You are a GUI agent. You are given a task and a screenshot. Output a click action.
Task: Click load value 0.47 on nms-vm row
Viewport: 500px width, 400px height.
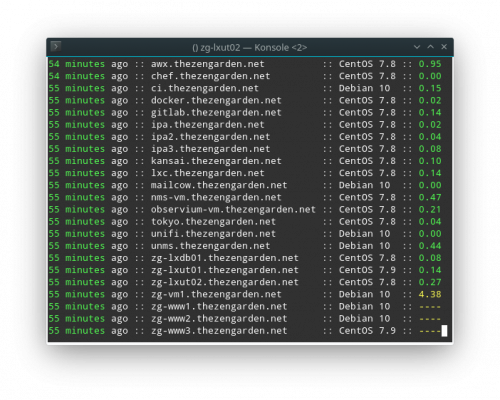(430, 197)
